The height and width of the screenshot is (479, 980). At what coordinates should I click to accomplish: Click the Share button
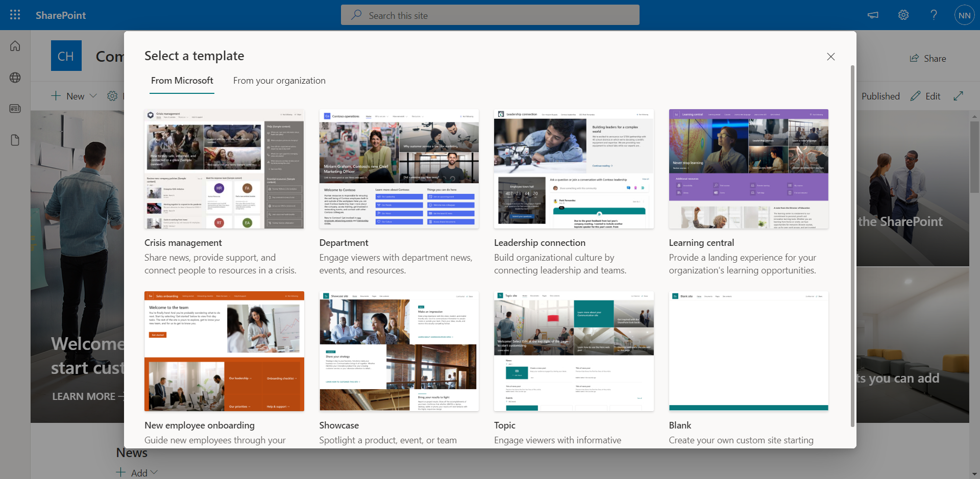coord(928,59)
